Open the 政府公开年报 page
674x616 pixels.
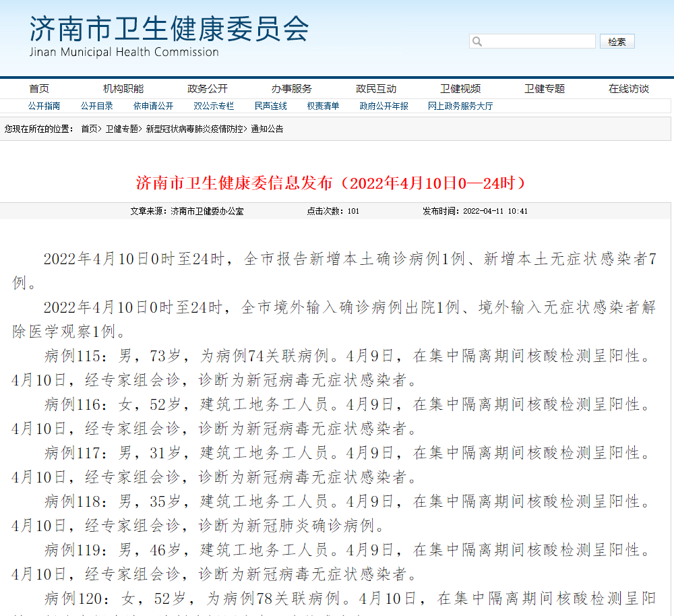coord(384,106)
